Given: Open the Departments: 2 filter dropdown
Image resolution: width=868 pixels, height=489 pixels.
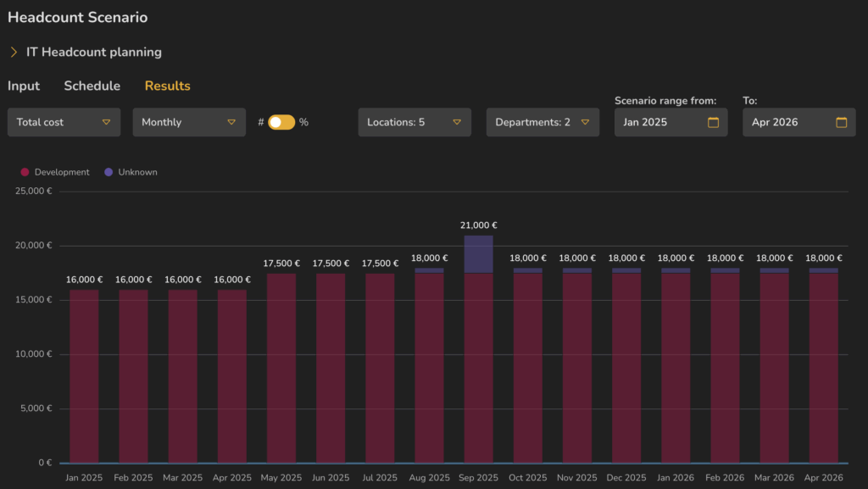Looking at the screenshot, I should click(x=542, y=122).
